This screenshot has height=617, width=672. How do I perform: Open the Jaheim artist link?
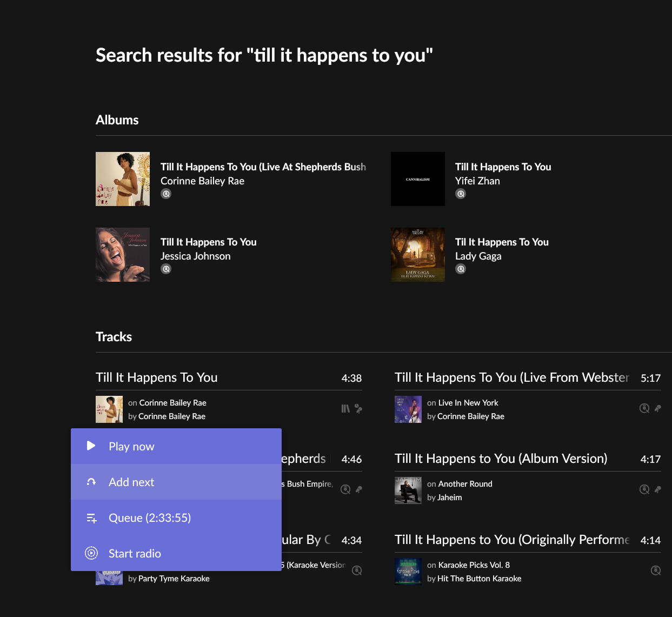click(x=450, y=497)
